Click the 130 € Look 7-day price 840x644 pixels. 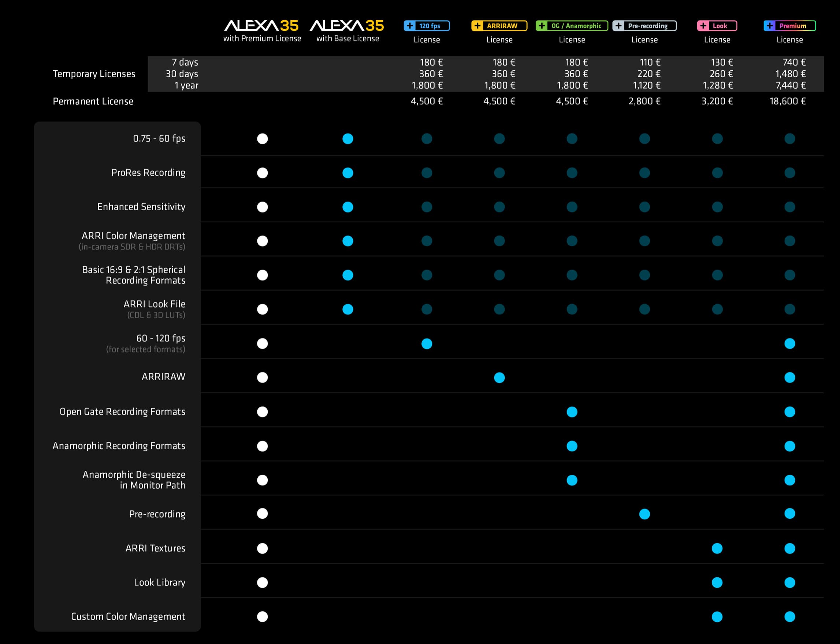(x=722, y=62)
